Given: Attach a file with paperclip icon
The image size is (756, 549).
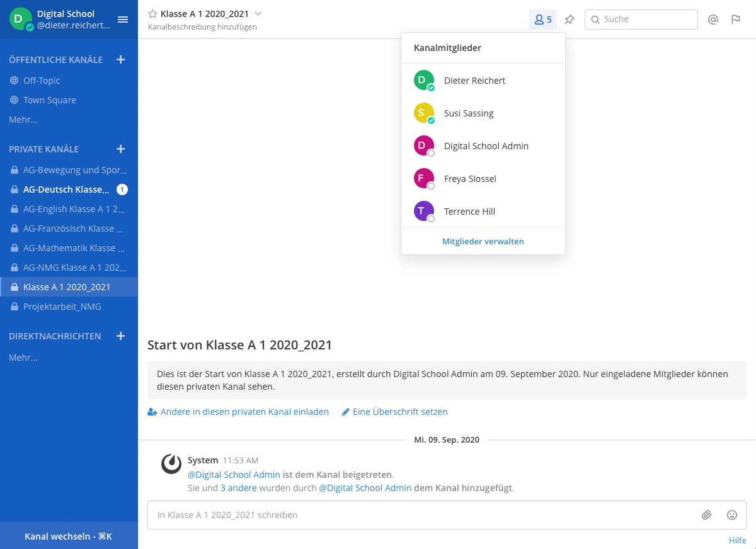Looking at the screenshot, I should (707, 515).
